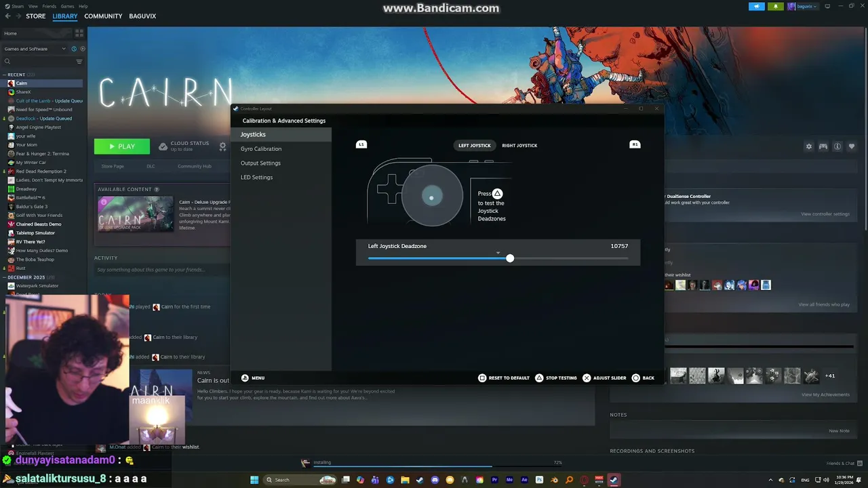Select Baldur's Gate 3 in library
868x488 pixels.
[x=43, y=207]
